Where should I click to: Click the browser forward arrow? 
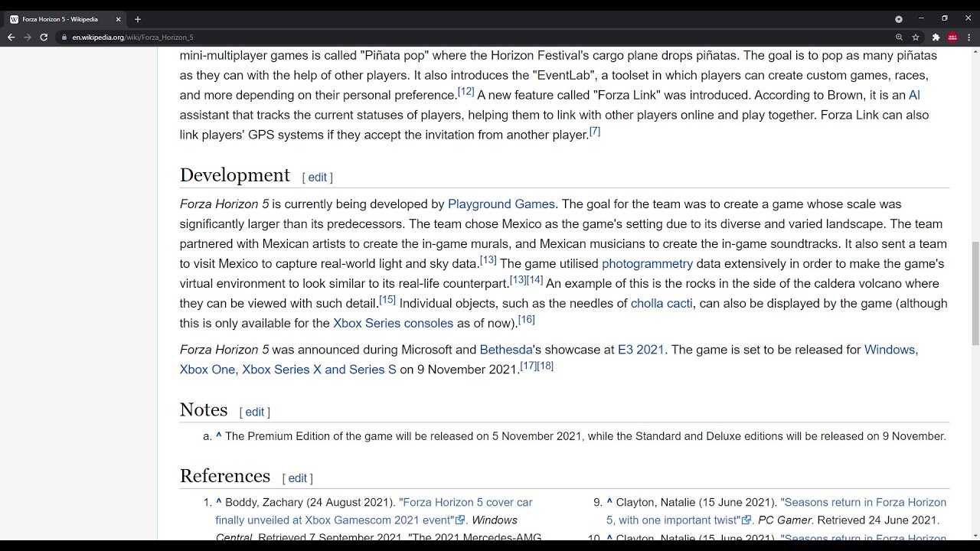pyautogui.click(x=28, y=37)
